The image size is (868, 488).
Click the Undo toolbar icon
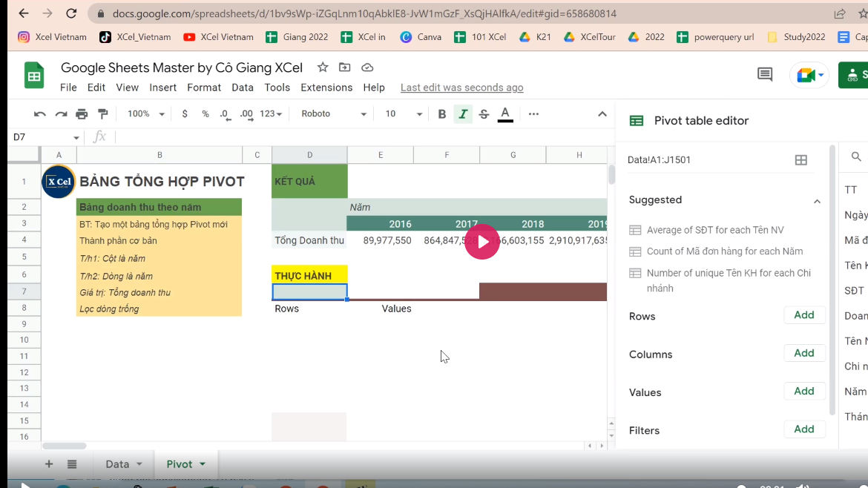[x=39, y=114]
